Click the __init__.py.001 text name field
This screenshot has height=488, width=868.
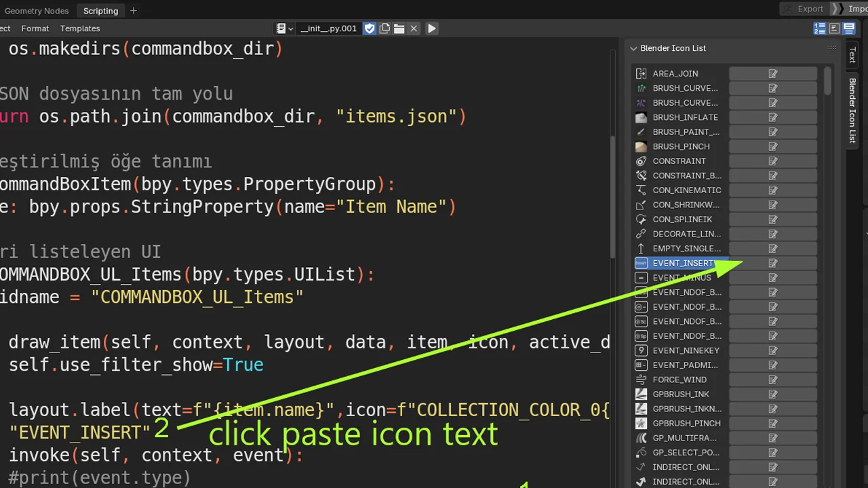coord(329,28)
